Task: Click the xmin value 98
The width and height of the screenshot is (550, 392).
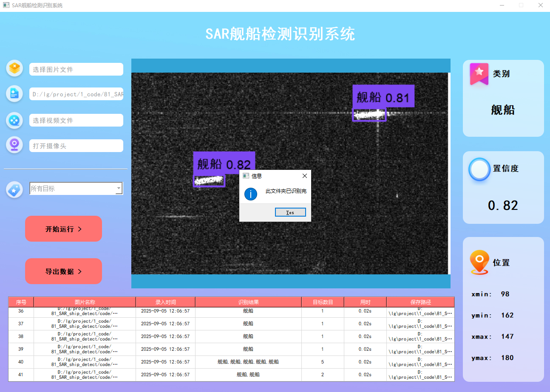Action: 505,294
